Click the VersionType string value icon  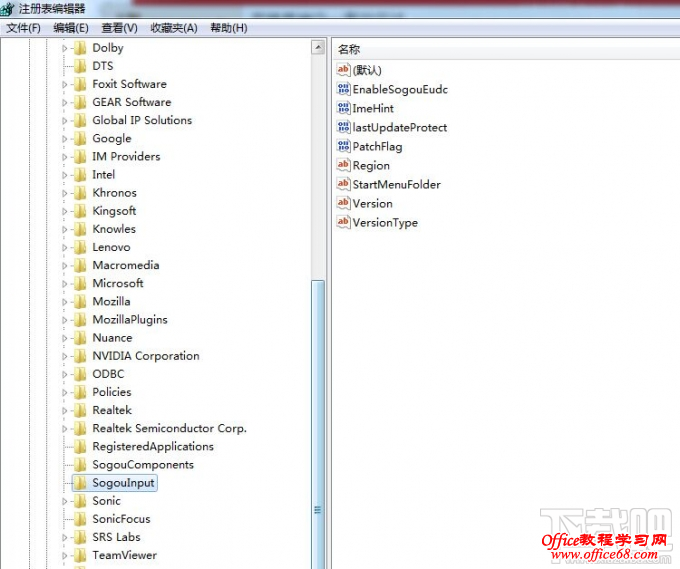point(343,222)
